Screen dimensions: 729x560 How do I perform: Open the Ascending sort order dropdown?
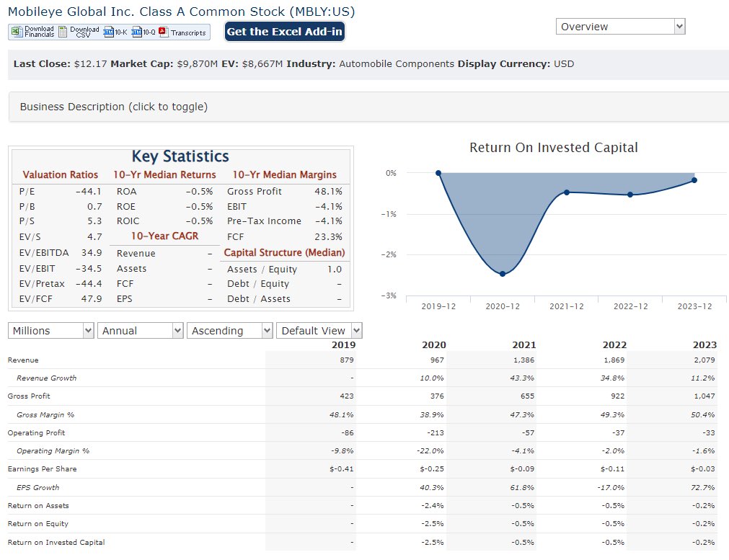(230, 330)
